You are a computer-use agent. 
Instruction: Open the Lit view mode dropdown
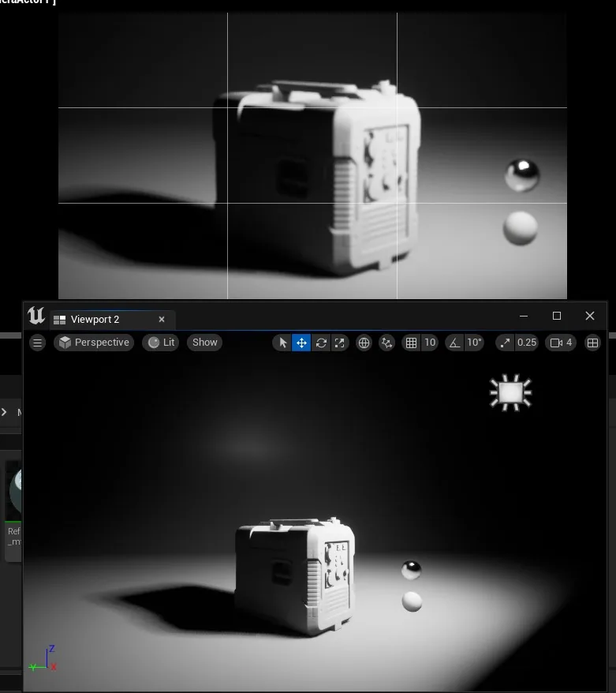pyautogui.click(x=161, y=343)
